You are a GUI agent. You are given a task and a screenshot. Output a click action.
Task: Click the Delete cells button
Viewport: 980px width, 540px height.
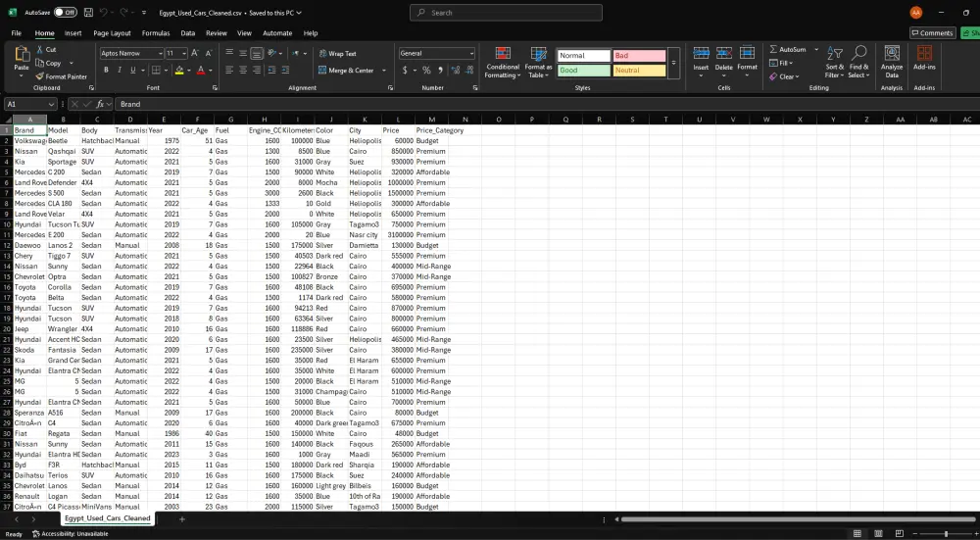724,63
